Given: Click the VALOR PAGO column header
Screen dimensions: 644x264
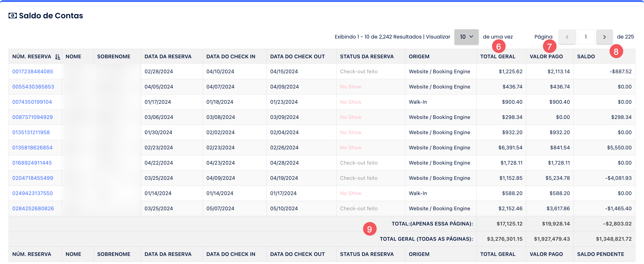Looking at the screenshot, I should coord(546,57).
